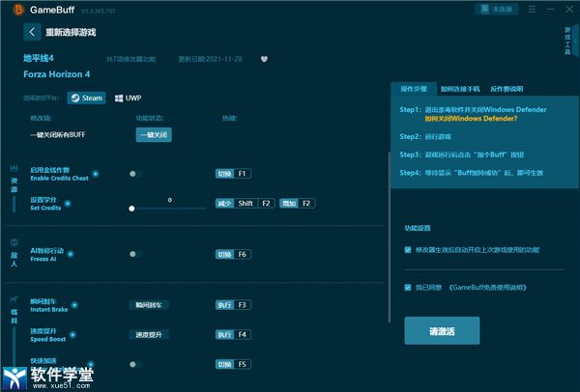Click the back arrow button

pyautogui.click(x=32, y=32)
